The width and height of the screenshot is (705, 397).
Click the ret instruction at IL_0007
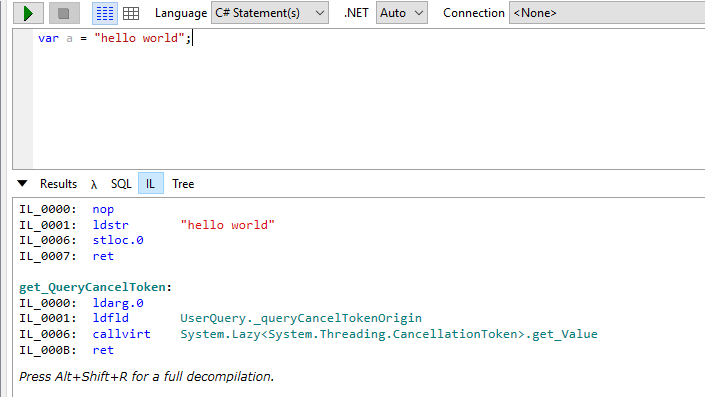[x=103, y=256]
